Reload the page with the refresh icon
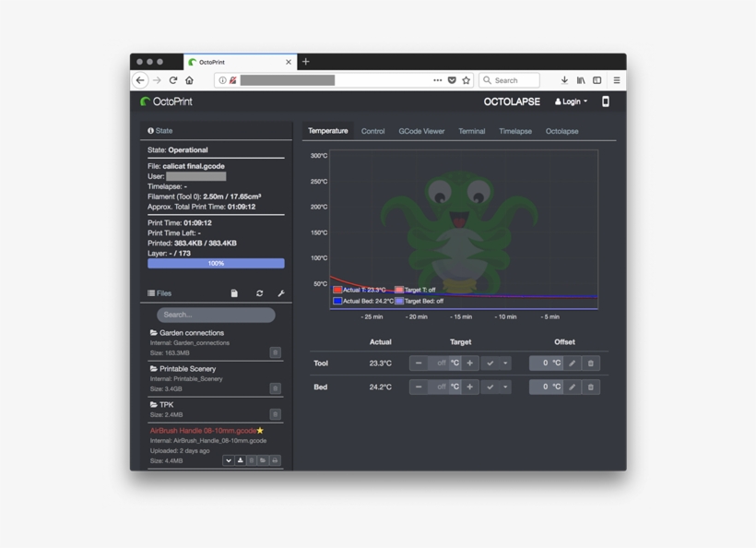The height and width of the screenshot is (548, 756). (173, 80)
